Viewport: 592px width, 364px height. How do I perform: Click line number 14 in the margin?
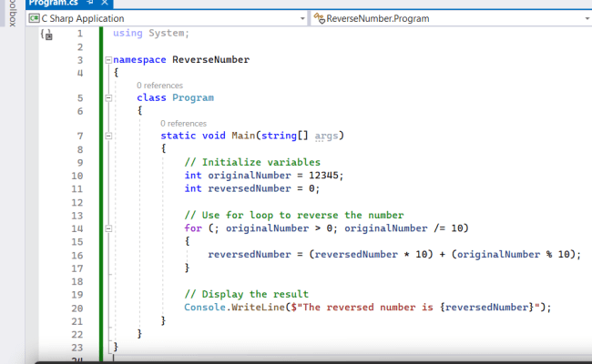click(x=77, y=229)
